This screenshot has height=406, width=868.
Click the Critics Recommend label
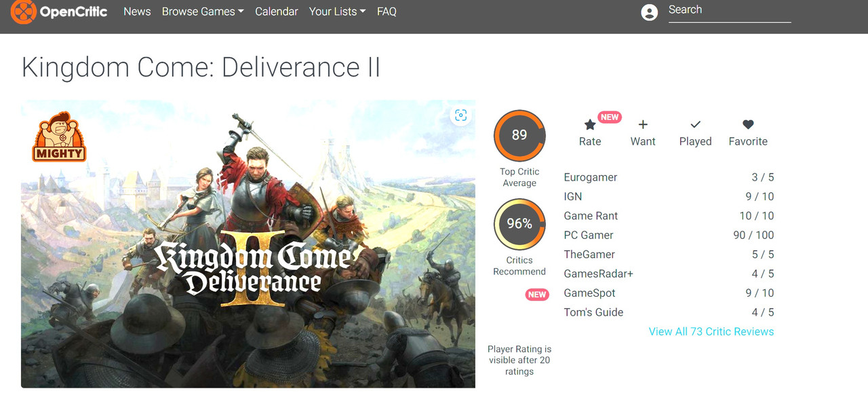[x=519, y=265]
